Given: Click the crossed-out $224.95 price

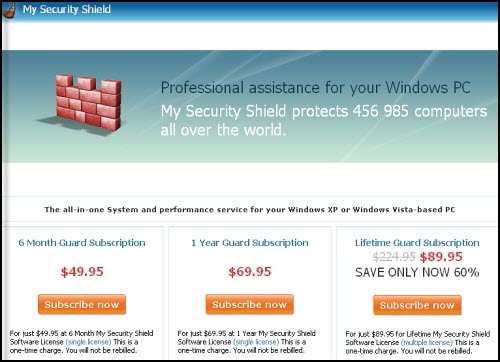Looking at the screenshot, I should [x=394, y=257].
